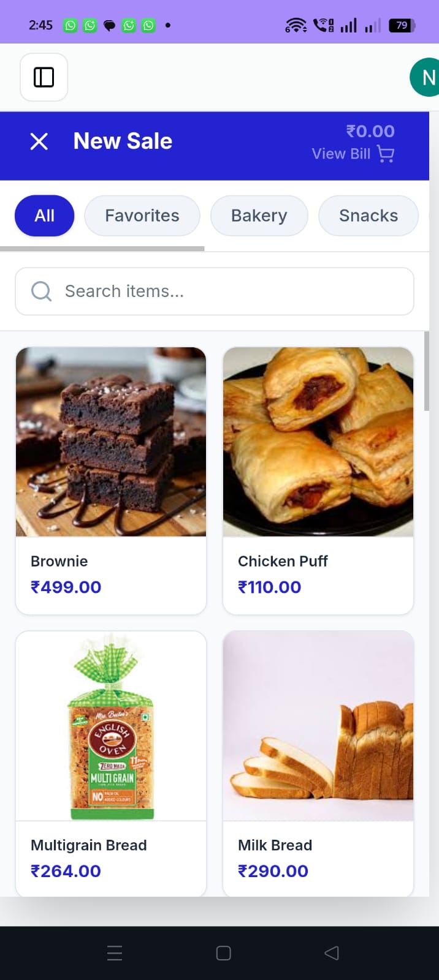Select the Snacks category

click(x=368, y=215)
